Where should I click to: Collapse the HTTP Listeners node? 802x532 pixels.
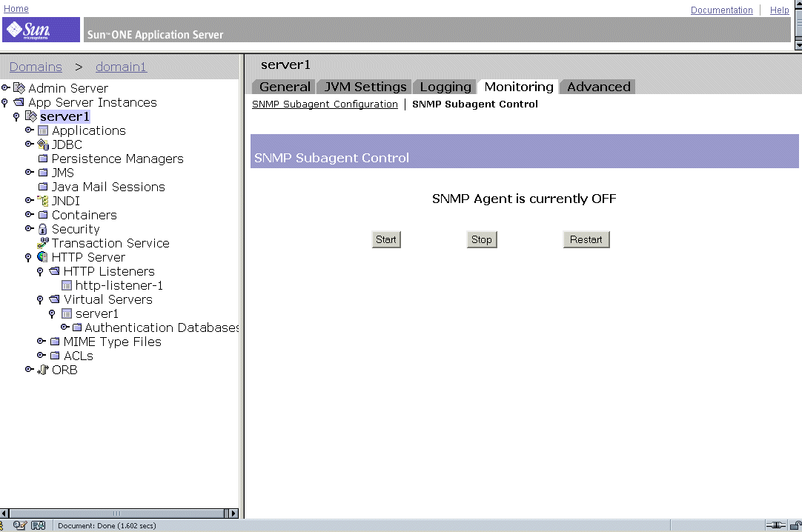(41, 271)
